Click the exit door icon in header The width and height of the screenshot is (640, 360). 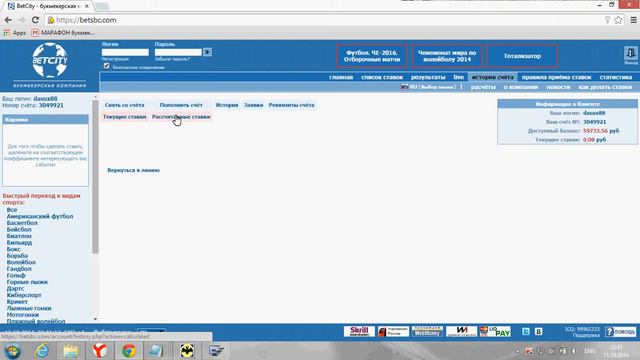(631, 53)
